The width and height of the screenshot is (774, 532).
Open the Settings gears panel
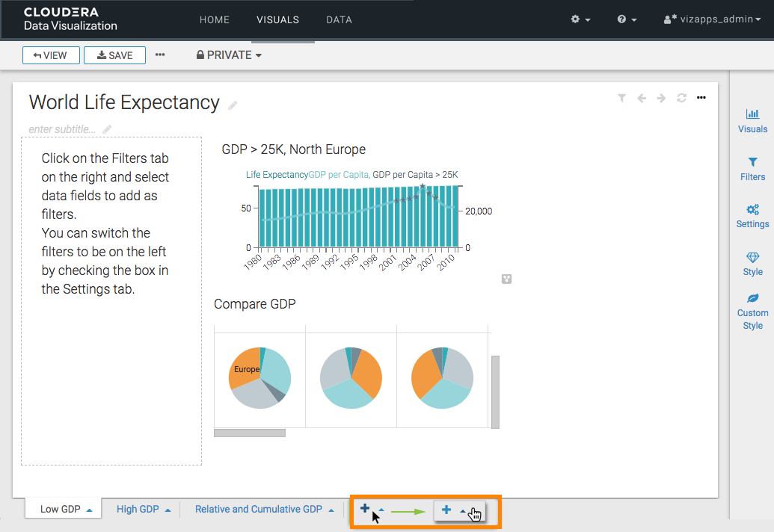(752, 216)
